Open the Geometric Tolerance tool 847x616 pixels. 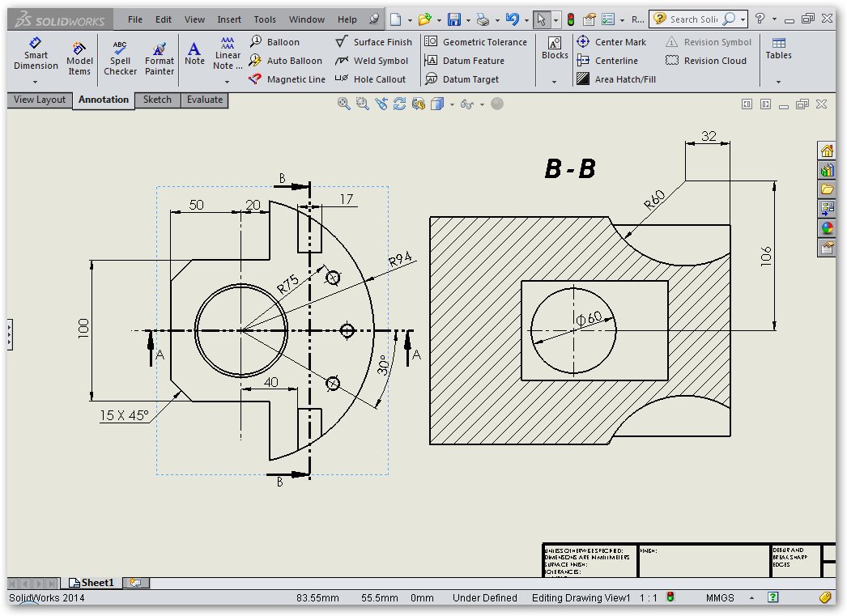click(x=475, y=41)
